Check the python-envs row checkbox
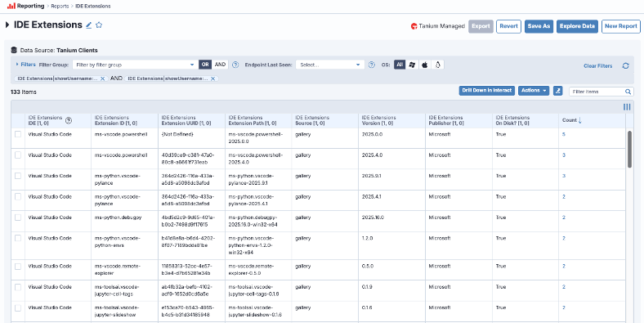Viewport: 644px width, 323px height. click(x=18, y=238)
